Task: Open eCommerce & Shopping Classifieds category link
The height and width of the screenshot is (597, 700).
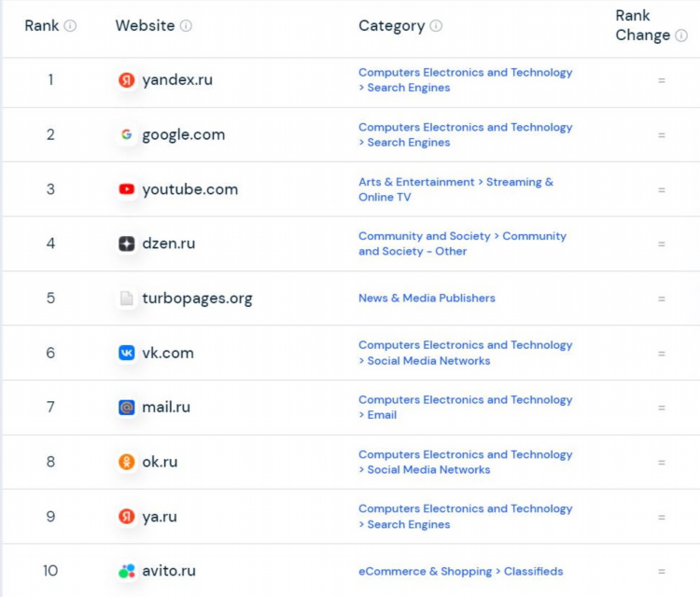Action: pos(461,571)
